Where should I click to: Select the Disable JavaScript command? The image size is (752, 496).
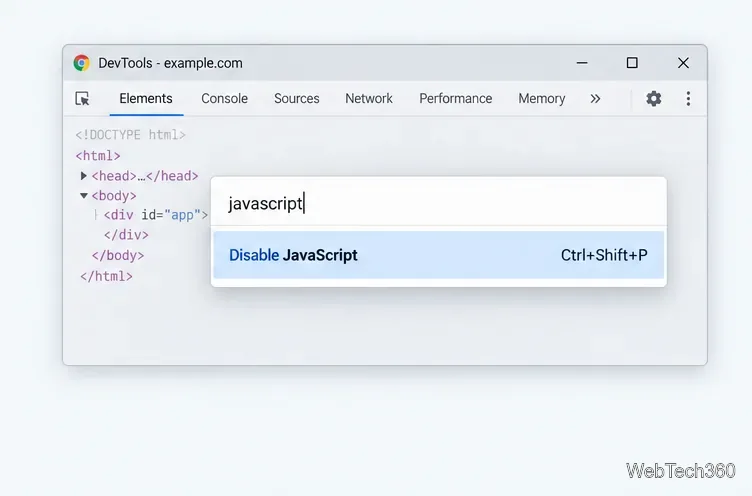[x=438, y=255]
